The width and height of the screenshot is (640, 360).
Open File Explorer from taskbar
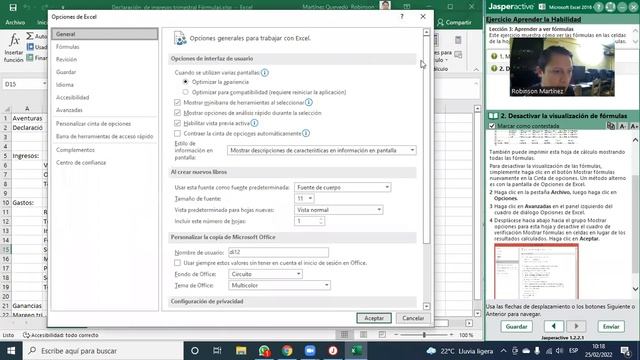(241, 351)
